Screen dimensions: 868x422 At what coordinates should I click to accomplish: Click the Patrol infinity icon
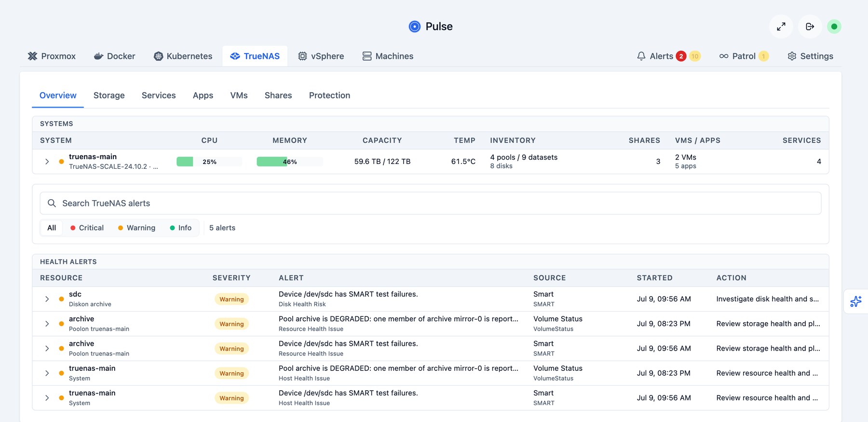pos(724,56)
